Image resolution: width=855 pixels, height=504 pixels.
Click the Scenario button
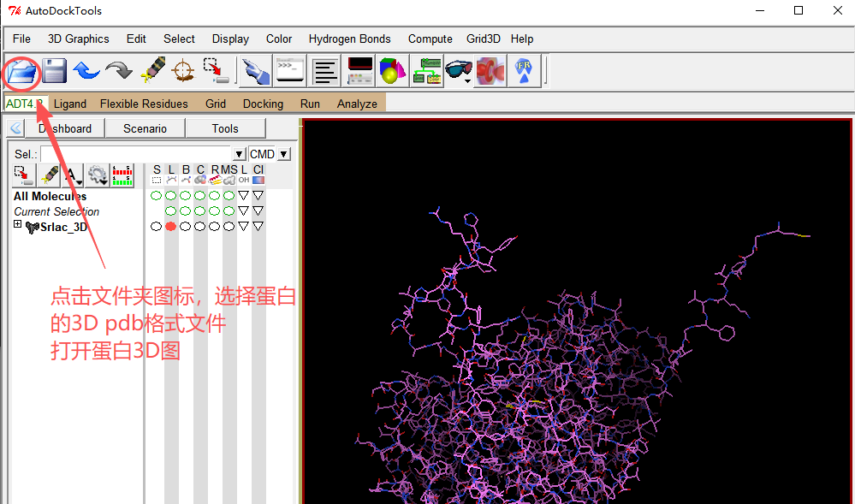tap(145, 128)
